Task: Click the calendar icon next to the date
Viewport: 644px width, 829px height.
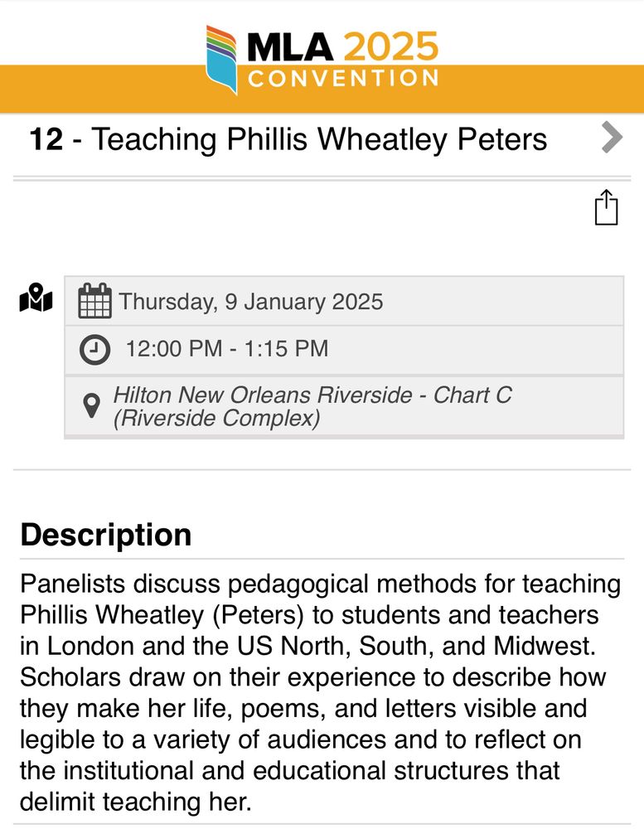Action: pyautogui.click(x=96, y=301)
